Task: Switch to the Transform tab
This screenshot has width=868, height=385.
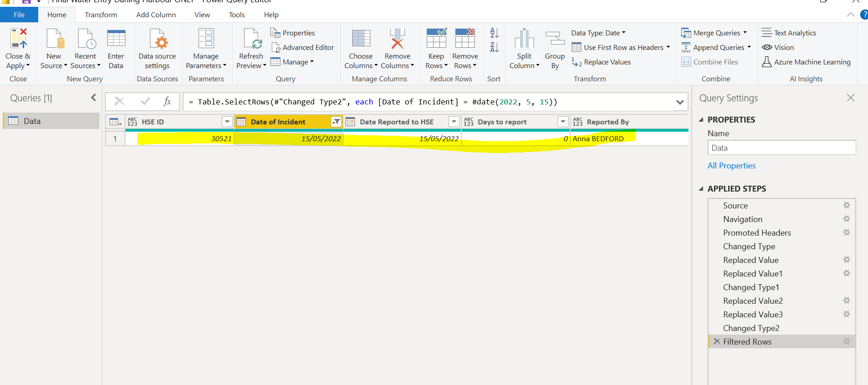Action: (101, 15)
